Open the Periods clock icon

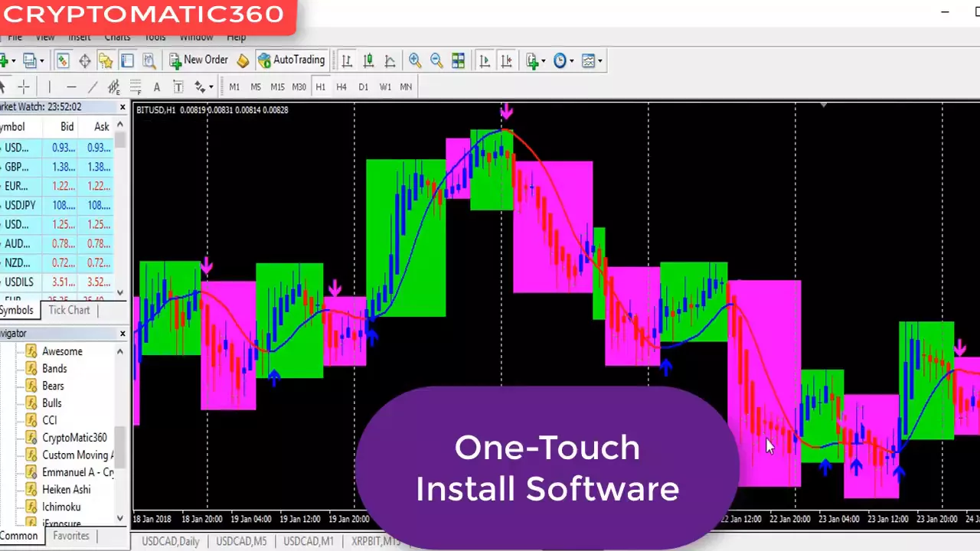[560, 60]
